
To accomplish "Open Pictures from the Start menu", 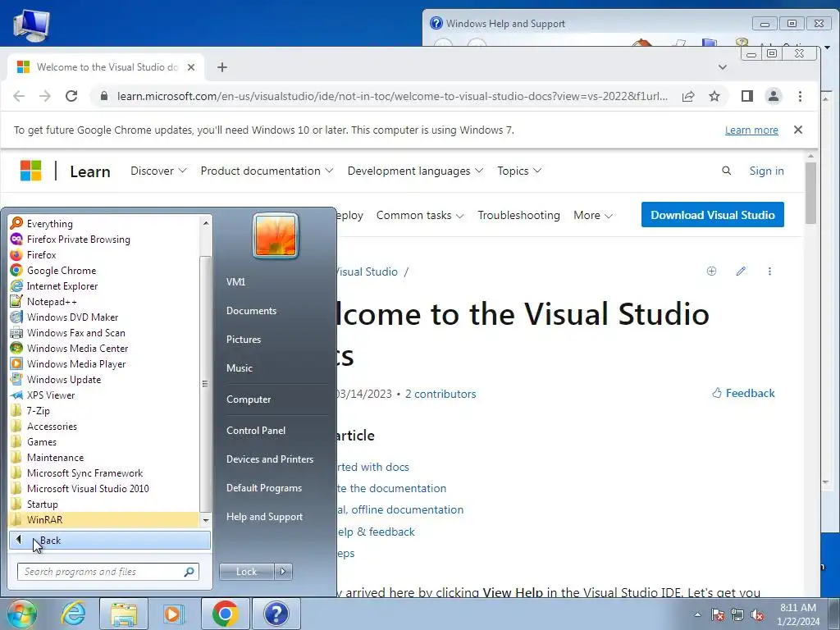I will 243,339.
